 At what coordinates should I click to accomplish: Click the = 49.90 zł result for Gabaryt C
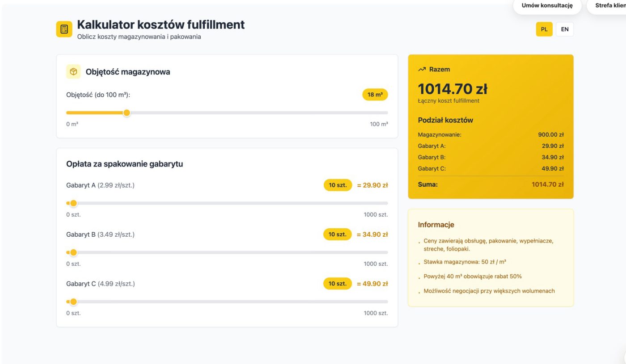click(x=372, y=284)
